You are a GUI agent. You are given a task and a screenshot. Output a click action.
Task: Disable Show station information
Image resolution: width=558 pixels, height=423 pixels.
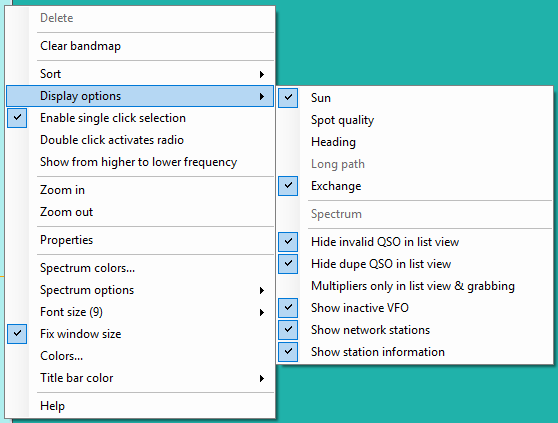pyautogui.click(x=415, y=352)
